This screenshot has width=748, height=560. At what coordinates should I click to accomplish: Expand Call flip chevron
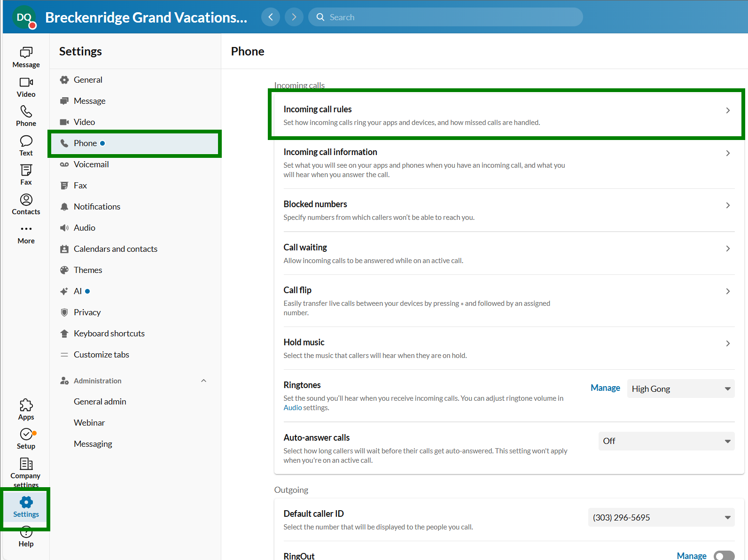pos(728,291)
